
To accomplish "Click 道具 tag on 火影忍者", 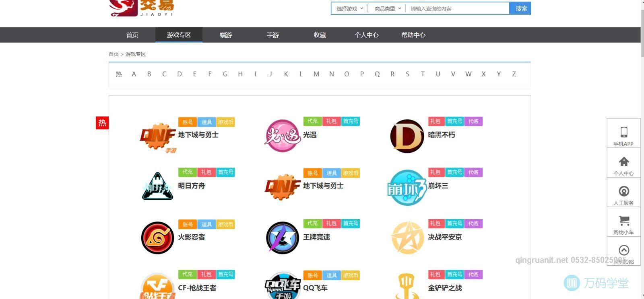I will pos(206,224).
